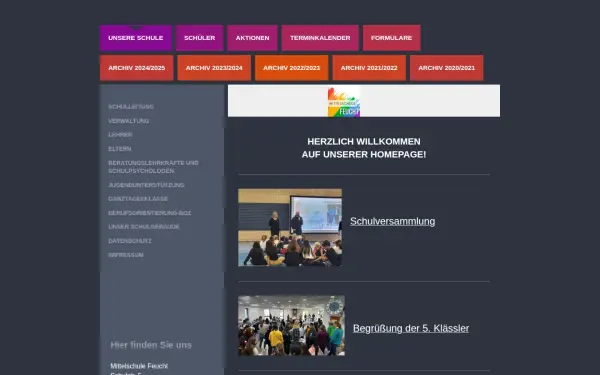Click the Schulversammlung photo thumbnail
Image resolution: width=600 pixels, height=375 pixels.
point(290,227)
